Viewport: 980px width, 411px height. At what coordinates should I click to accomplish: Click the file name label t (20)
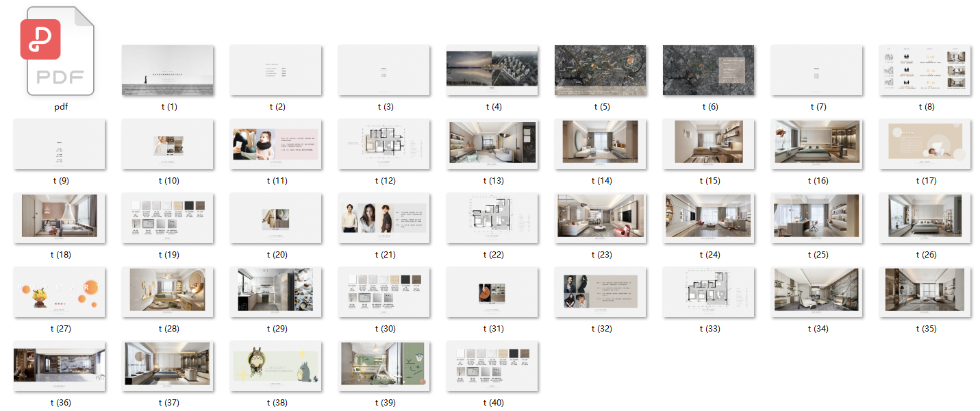pos(275,255)
